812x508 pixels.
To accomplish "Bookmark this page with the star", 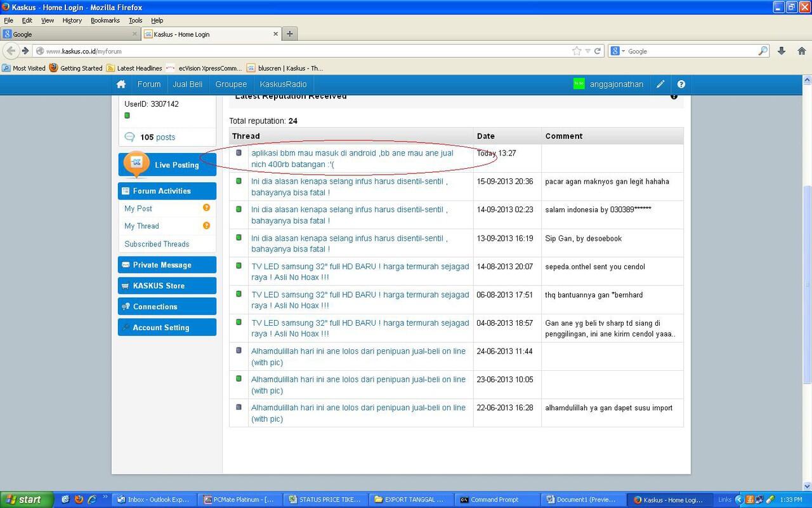I will (577, 51).
